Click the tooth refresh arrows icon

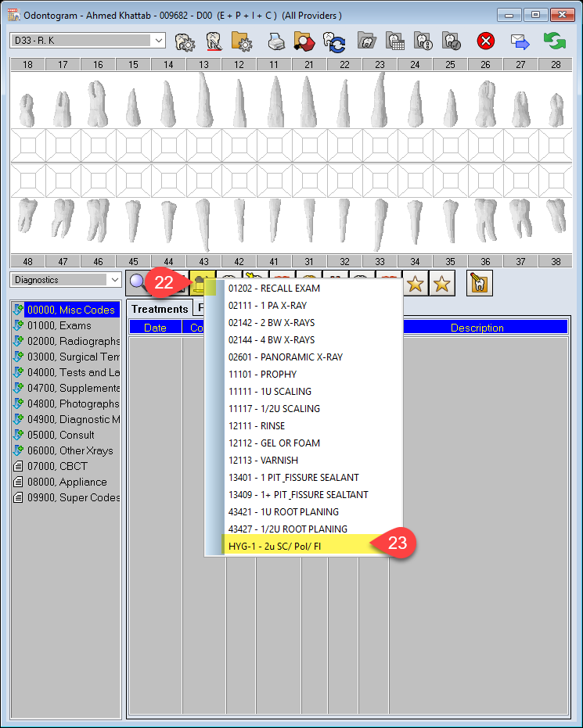click(334, 41)
